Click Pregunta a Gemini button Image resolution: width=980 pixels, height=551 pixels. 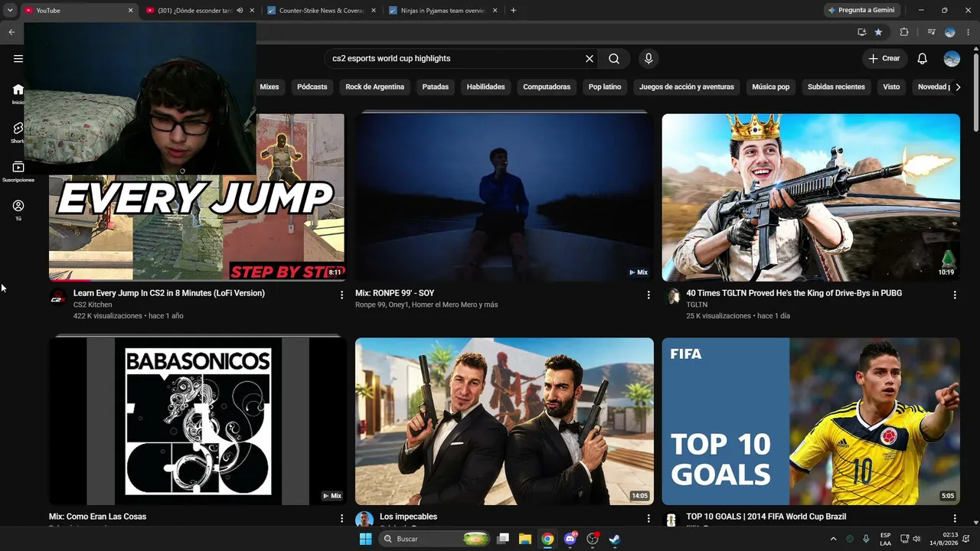point(861,11)
